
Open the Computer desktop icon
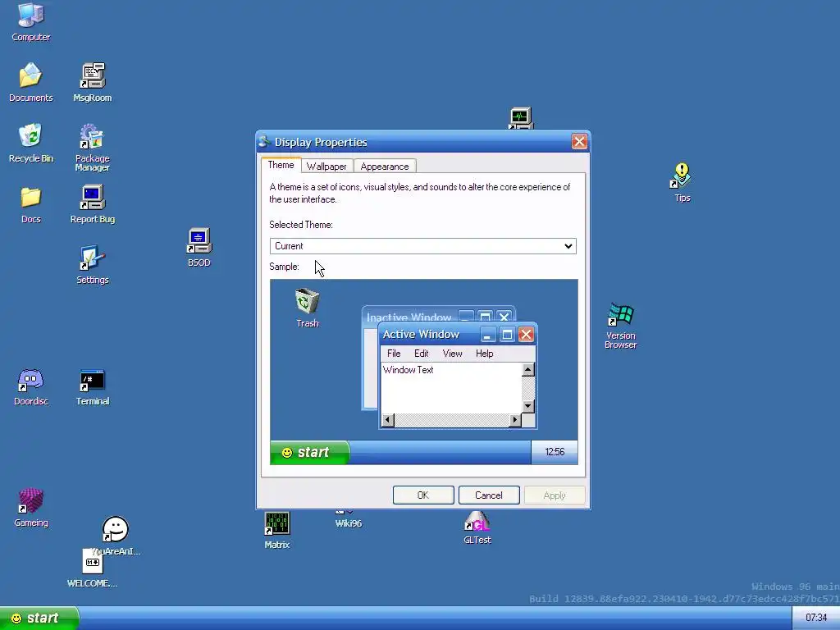coord(30,21)
